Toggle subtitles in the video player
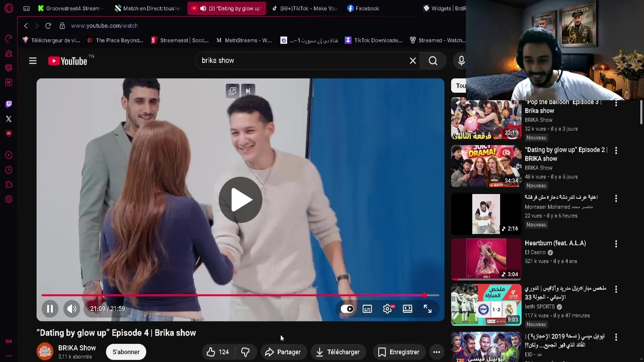 pos(367,309)
